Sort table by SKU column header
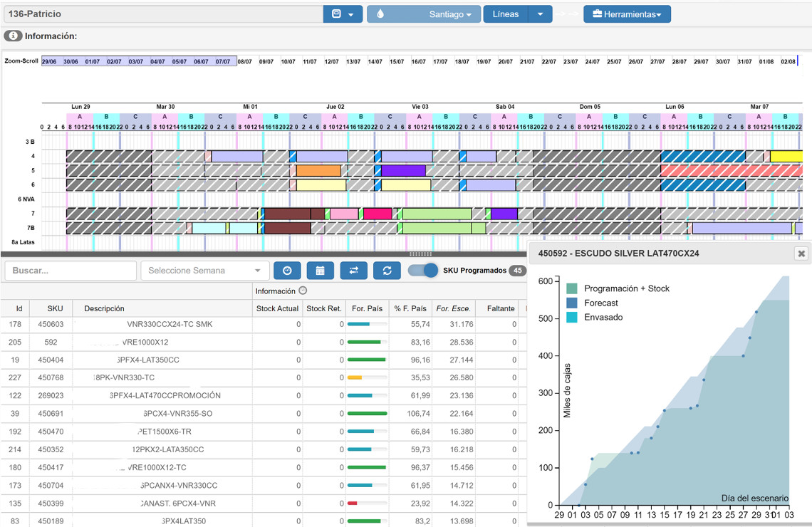 (x=55, y=308)
